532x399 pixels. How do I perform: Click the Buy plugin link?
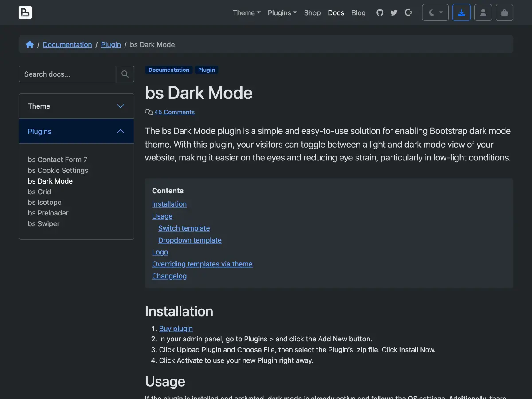click(x=176, y=329)
